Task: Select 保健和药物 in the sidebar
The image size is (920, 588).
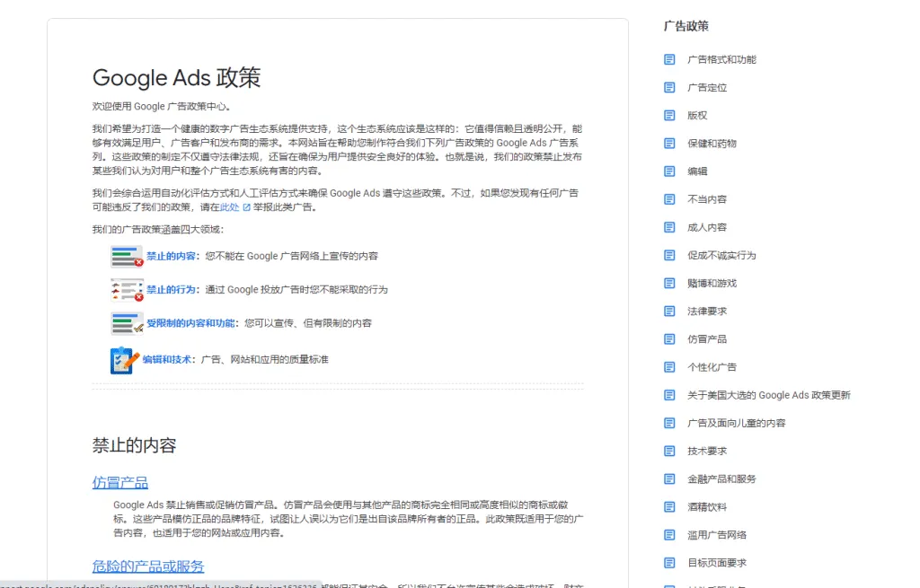Action: (712, 143)
